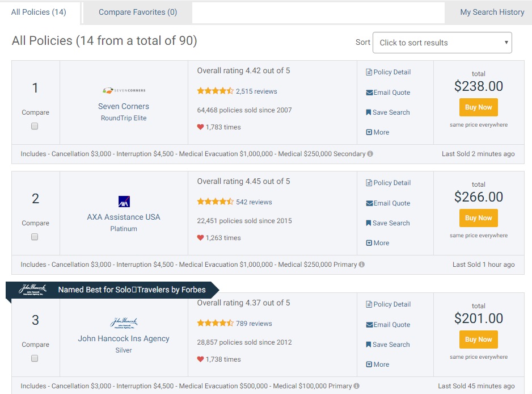
Task: Open the John Hancock Ins Agency link
Action: (124, 338)
